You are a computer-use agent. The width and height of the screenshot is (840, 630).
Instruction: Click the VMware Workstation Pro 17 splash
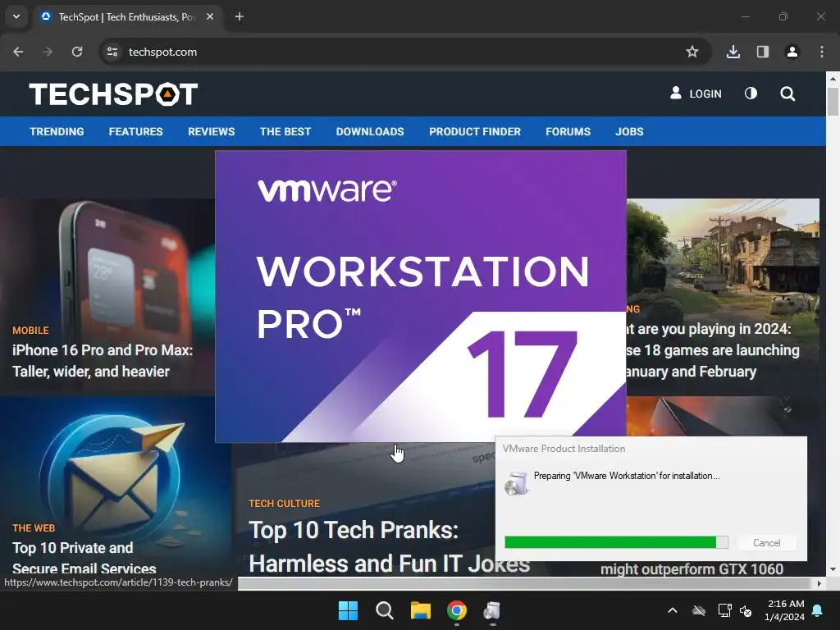(421, 296)
